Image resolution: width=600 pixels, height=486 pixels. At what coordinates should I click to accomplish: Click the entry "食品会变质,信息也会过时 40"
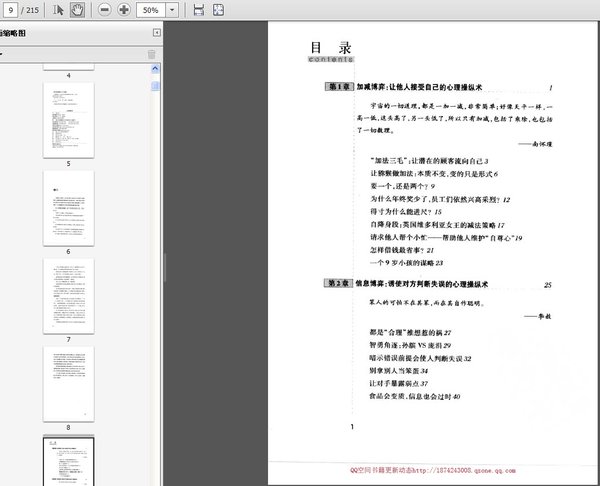414,396
